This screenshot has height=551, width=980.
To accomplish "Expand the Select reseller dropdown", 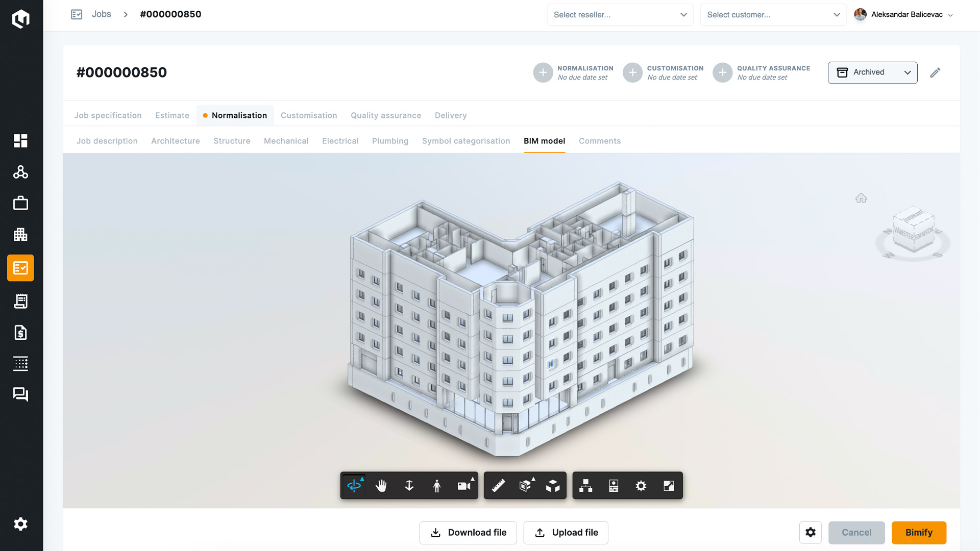I will 620,15.
